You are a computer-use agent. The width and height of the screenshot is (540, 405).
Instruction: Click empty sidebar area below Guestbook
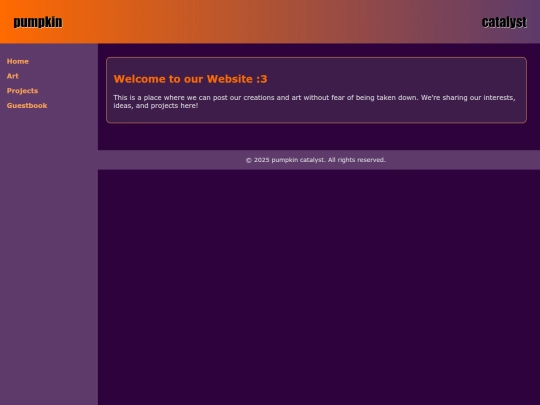pos(49,241)
